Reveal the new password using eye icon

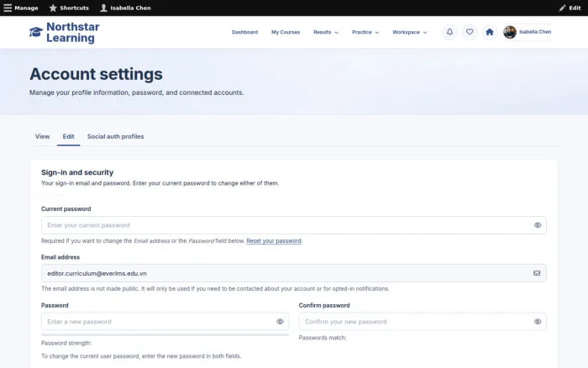(280, 322)
